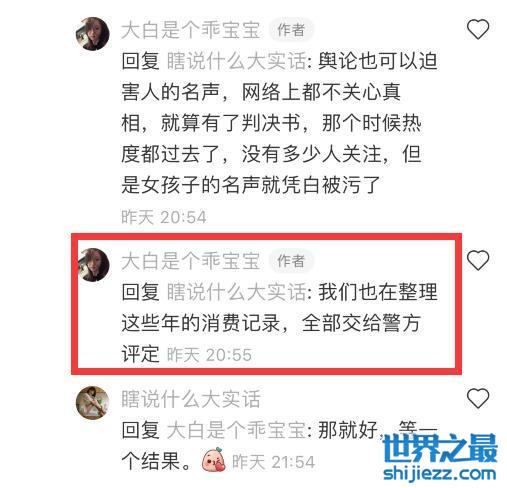
Task: Select the 昨天 21:54 timestamp
Action: tap(273, 462)
